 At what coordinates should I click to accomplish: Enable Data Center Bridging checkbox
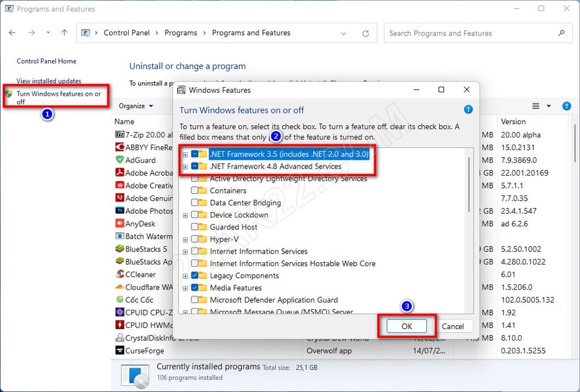tap(195, 203)
